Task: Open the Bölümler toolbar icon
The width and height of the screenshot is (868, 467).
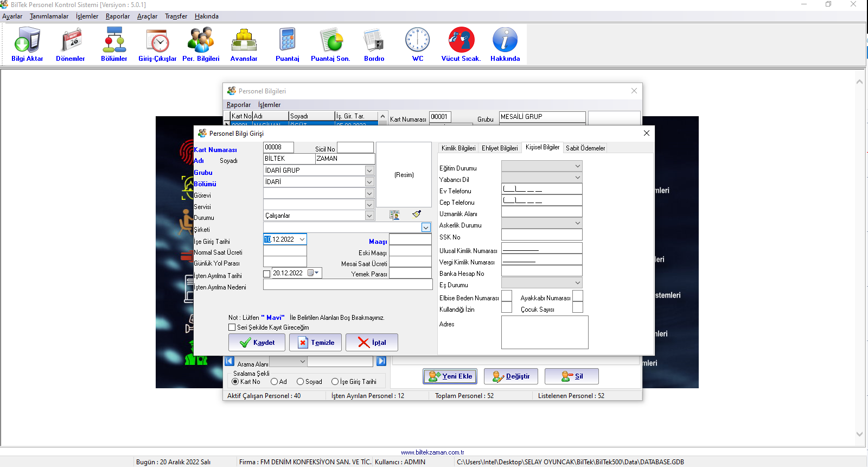Action: click(114, 45)
